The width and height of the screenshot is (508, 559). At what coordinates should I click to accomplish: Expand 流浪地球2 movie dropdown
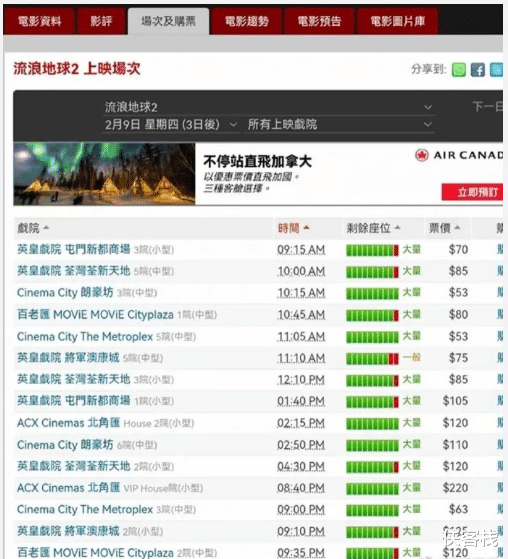coord(268,107)
